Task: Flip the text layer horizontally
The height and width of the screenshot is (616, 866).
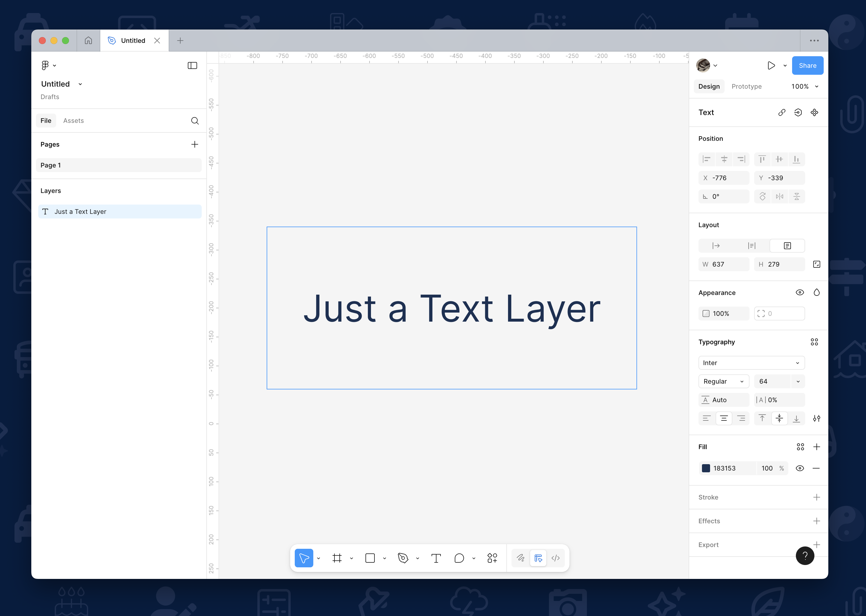Action: pos(780,196)
